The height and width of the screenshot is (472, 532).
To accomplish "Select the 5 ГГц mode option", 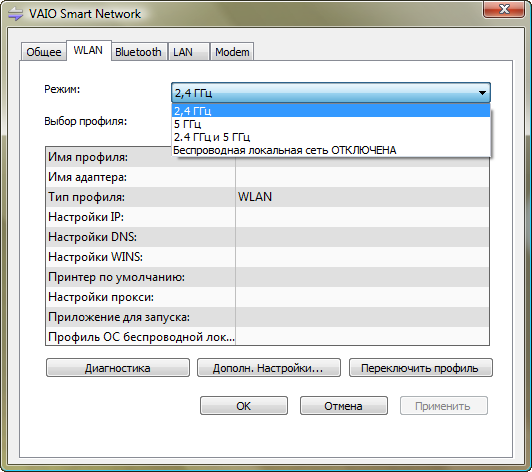I will pos(331,124).
